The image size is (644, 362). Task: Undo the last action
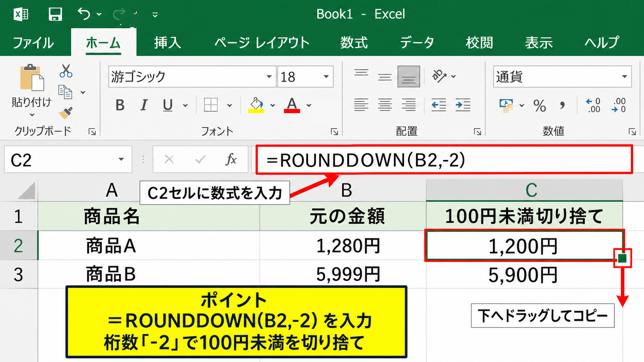pos(84,14)
